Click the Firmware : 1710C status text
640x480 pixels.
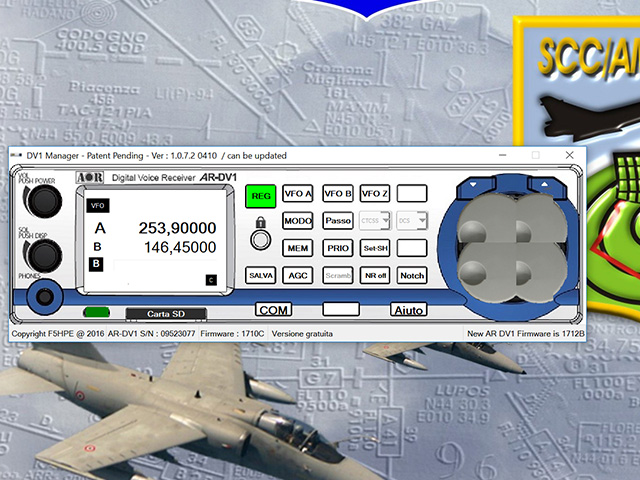[x=232, y=334]
